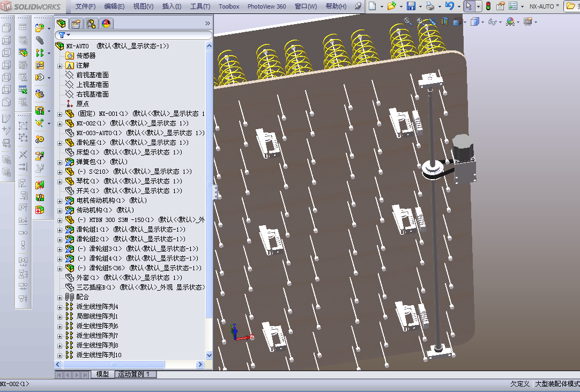Click the Zoom to Fit icon

(x=407, y=21)
